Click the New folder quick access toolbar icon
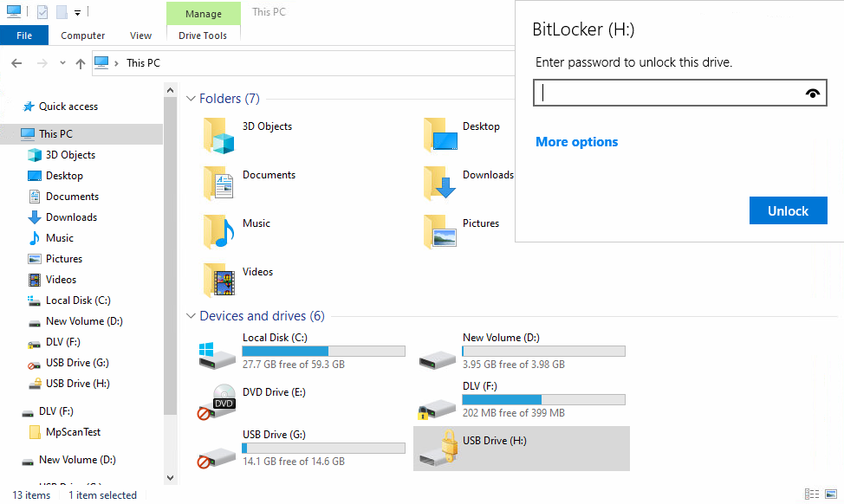The image size is (844, 504). (x=62, y=12)
